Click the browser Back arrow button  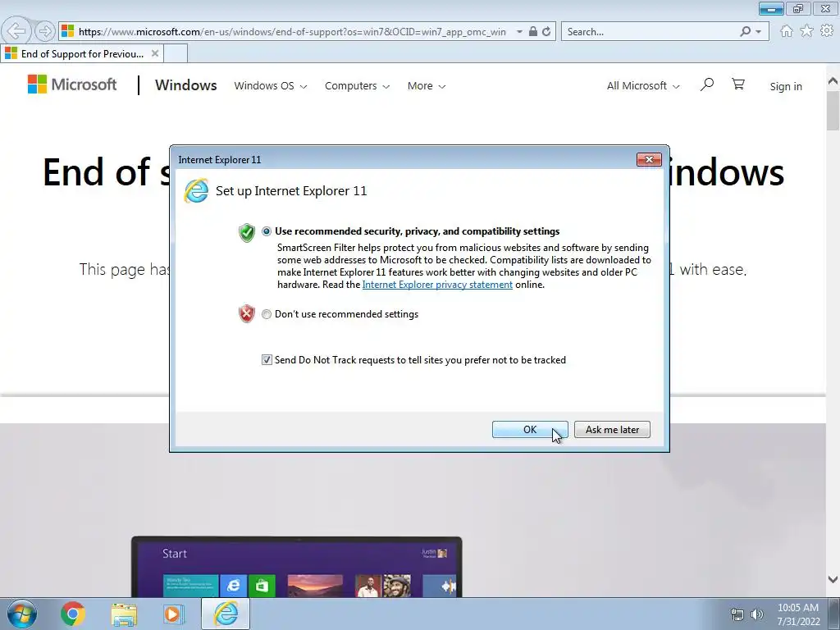point(16,31)
